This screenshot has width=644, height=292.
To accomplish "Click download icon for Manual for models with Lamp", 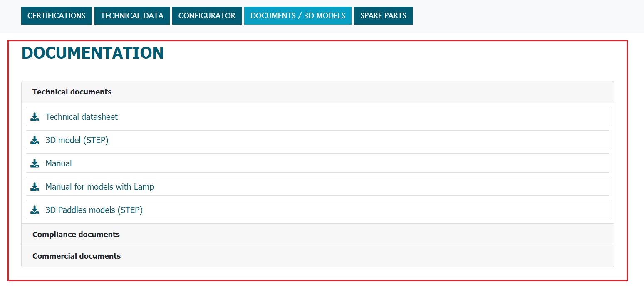I will tap(35, 187).
